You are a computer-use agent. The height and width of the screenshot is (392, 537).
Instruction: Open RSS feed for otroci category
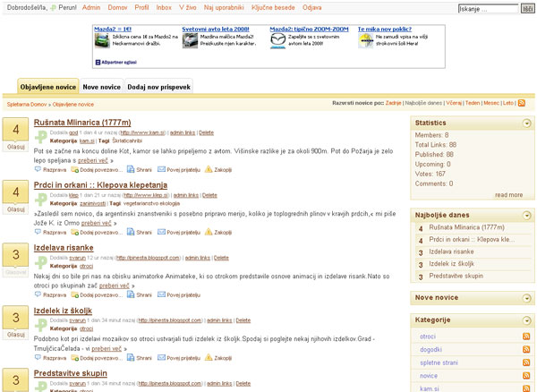click(526, 337)
